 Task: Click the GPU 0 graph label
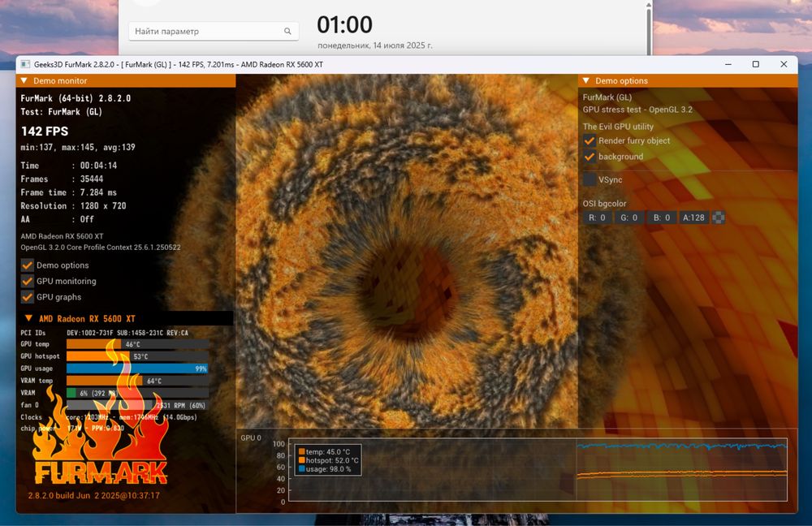pyautogui.click(x=251, y=438)
